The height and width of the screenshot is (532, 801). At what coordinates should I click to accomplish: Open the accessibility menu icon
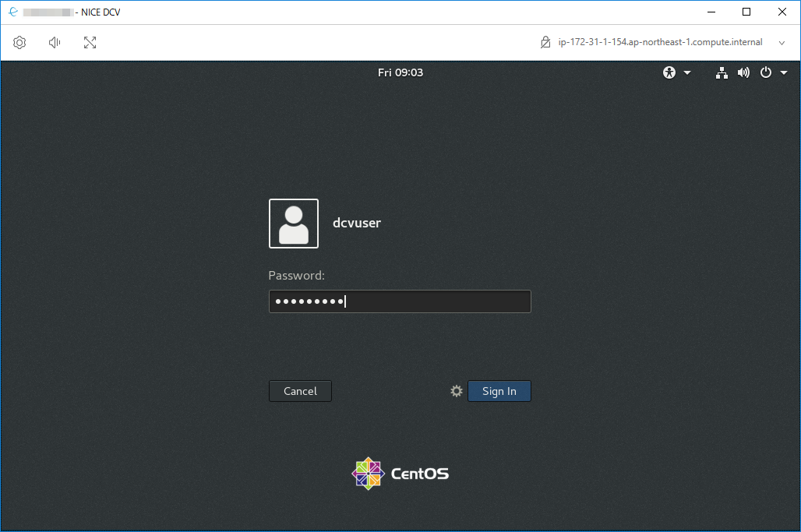tap(669, 72)
